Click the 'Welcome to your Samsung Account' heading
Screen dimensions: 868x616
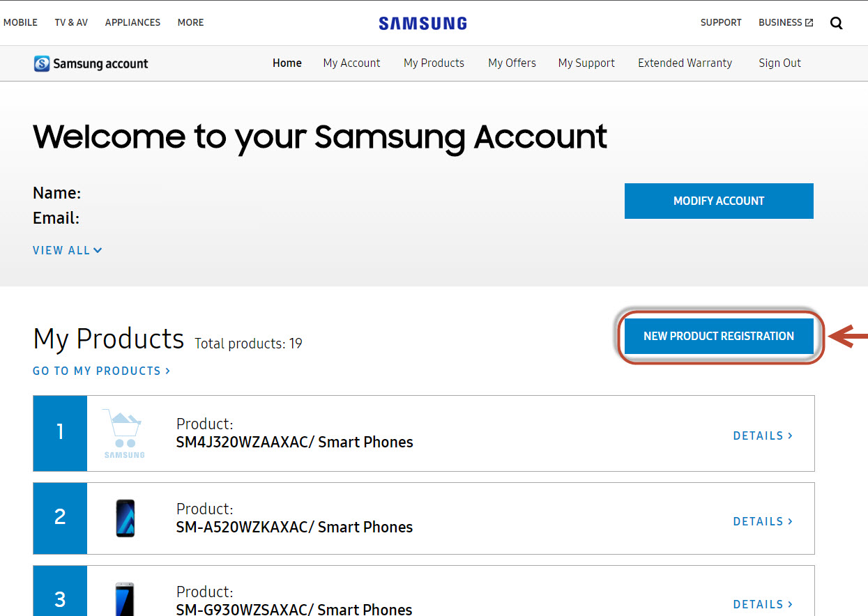[x=320, y=137]
